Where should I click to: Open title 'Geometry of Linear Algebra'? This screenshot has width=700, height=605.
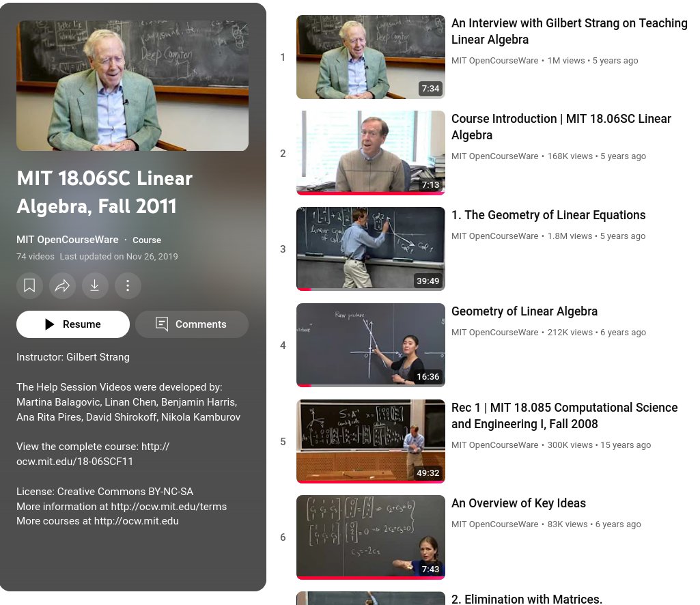[524, 311]
